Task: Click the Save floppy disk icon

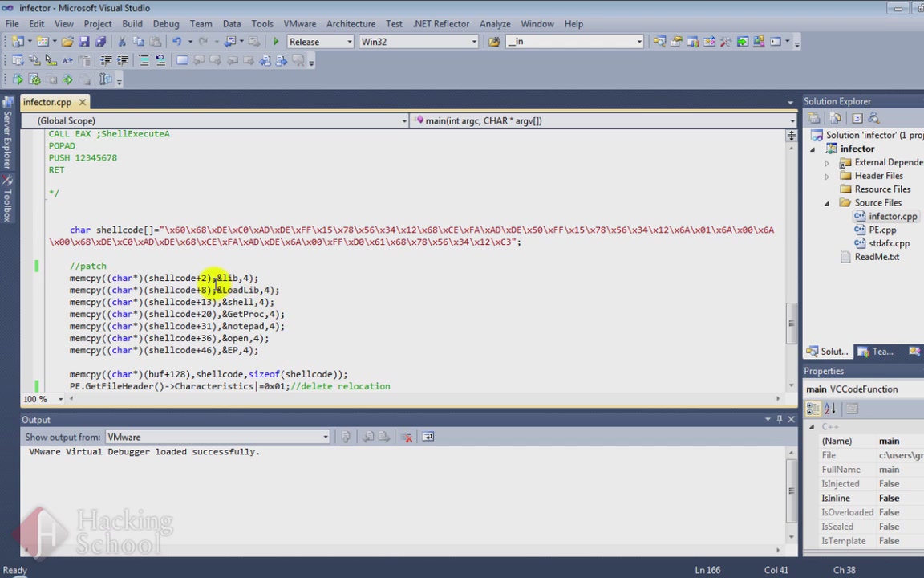Action: coord(83,42)
